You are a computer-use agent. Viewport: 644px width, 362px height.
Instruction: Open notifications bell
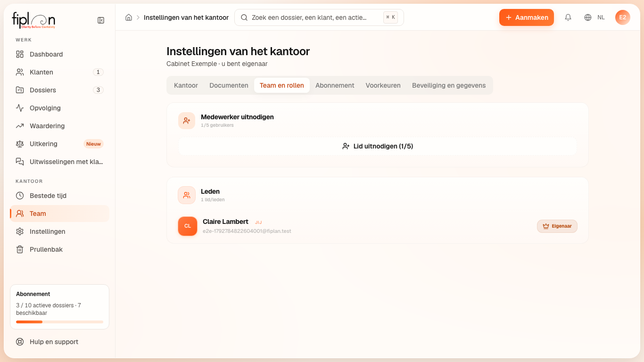click(x=568, y=17)
